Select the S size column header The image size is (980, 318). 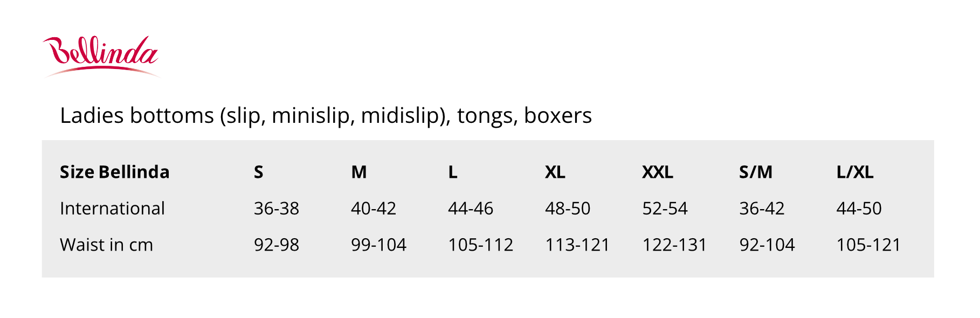259,172
